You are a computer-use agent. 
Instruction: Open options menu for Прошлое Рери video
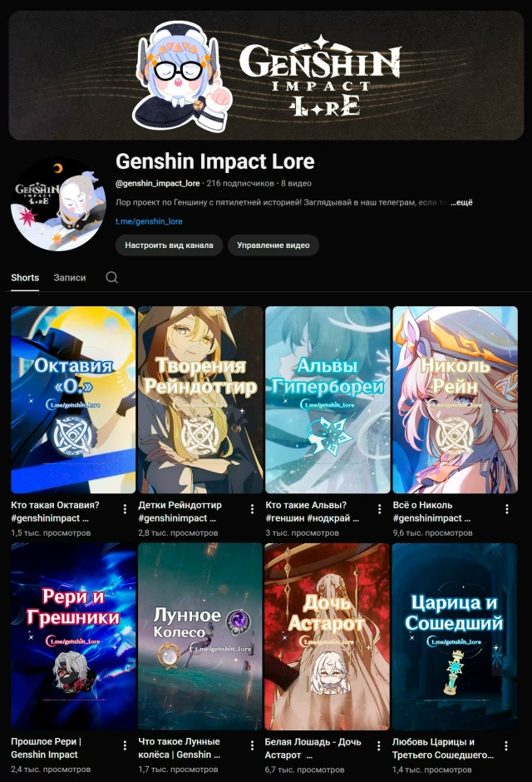125,745
